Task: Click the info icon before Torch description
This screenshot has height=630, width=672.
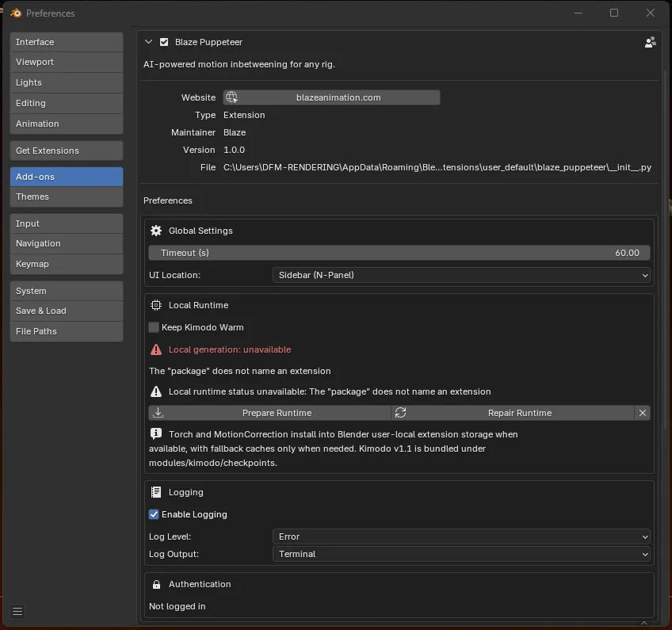Action: pyautogui.click(x=156, y=433)
